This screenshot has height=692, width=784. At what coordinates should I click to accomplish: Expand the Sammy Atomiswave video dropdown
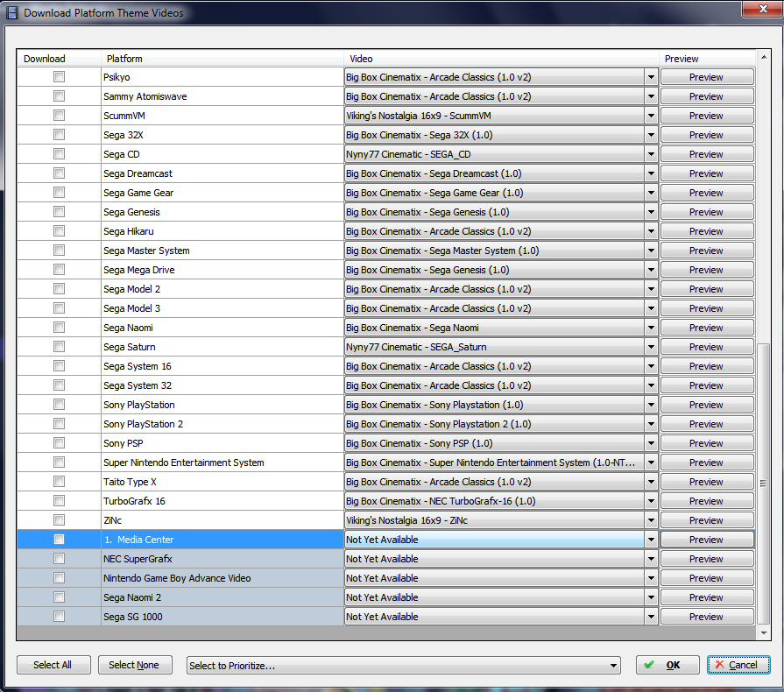[x=651, y=96]
